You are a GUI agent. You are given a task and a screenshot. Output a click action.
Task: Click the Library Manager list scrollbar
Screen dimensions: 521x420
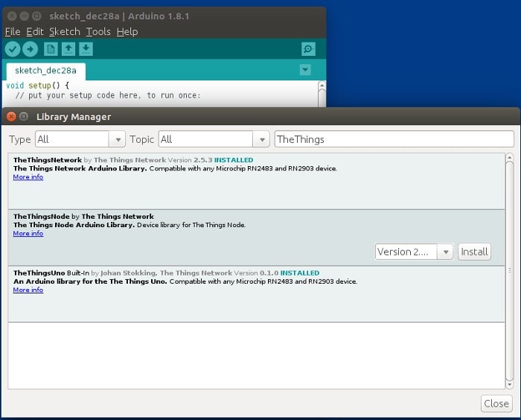click(x=509, y=271)
